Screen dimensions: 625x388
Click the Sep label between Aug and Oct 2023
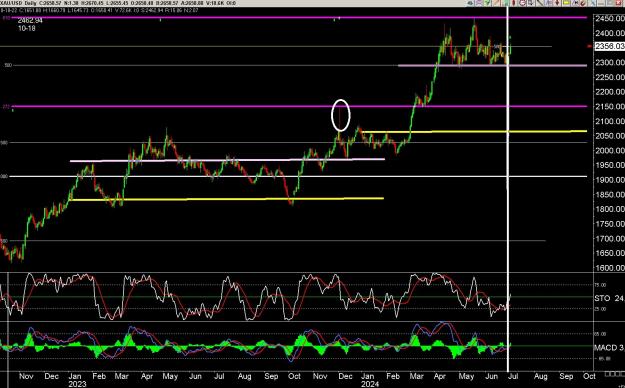pyautogui.click(x=271, y=376)
